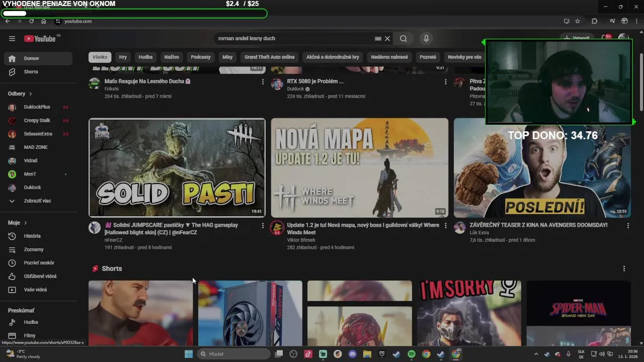
Task: Open the YouTube hamburger guide menu
Action: [x=12, y=39]
